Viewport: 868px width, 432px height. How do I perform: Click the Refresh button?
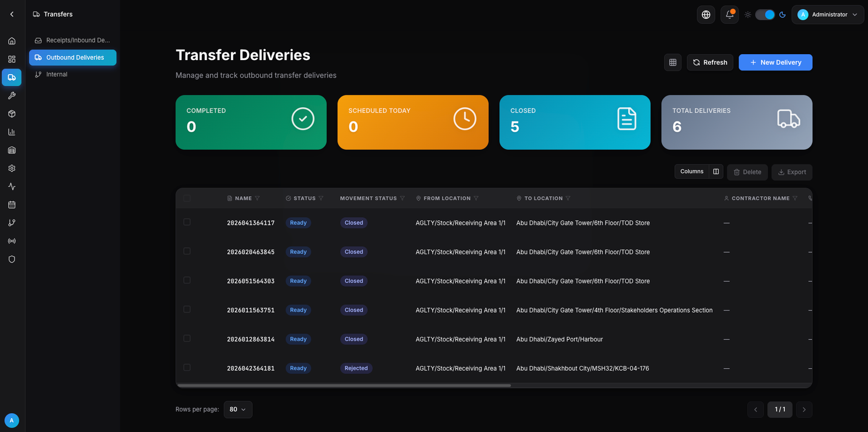(710, 62)
